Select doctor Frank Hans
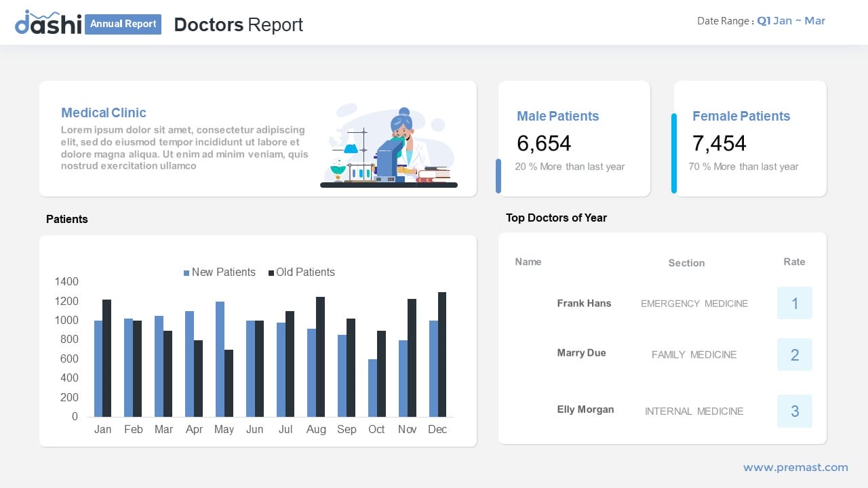The height and width of the screenshot is (488, 868). (x=584, y=303)
